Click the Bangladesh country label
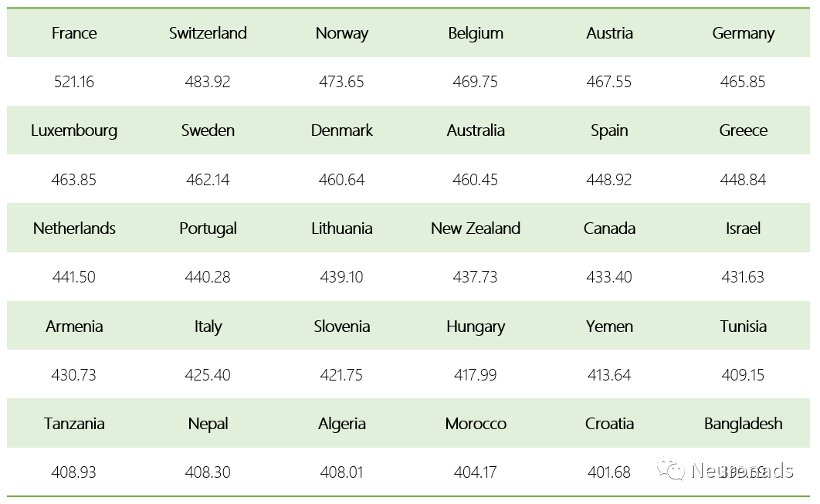The image size is (820, 504). point(743,424)
